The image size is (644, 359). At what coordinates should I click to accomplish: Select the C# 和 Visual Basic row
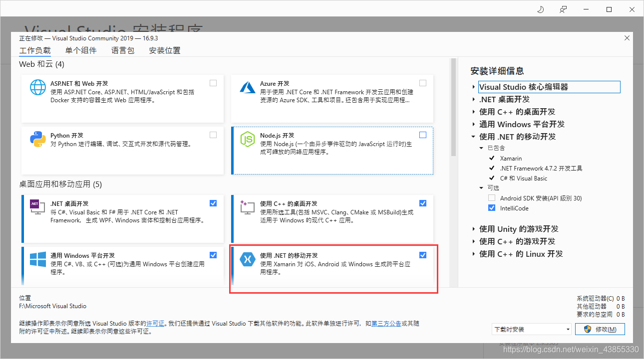coord(524,178)
